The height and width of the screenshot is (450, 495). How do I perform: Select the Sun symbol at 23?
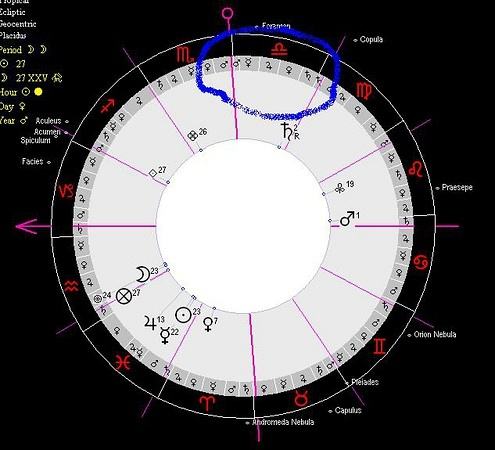pos(183,315)
